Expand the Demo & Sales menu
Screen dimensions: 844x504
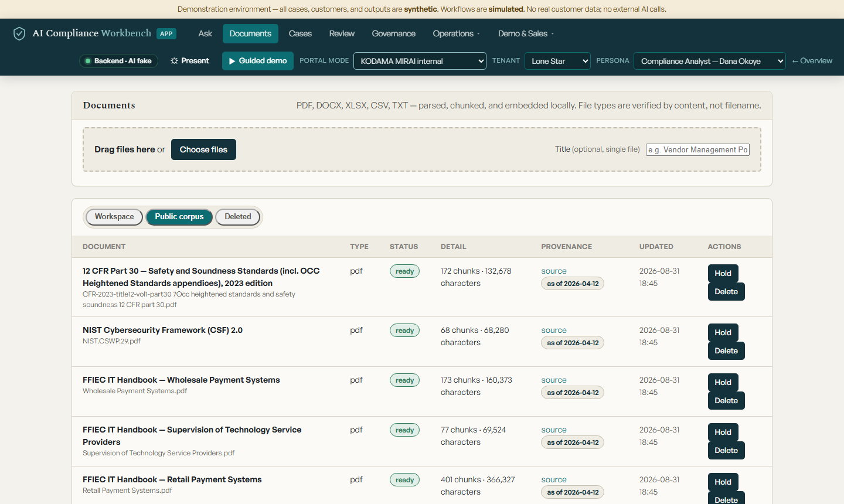(x=526, y=33)
